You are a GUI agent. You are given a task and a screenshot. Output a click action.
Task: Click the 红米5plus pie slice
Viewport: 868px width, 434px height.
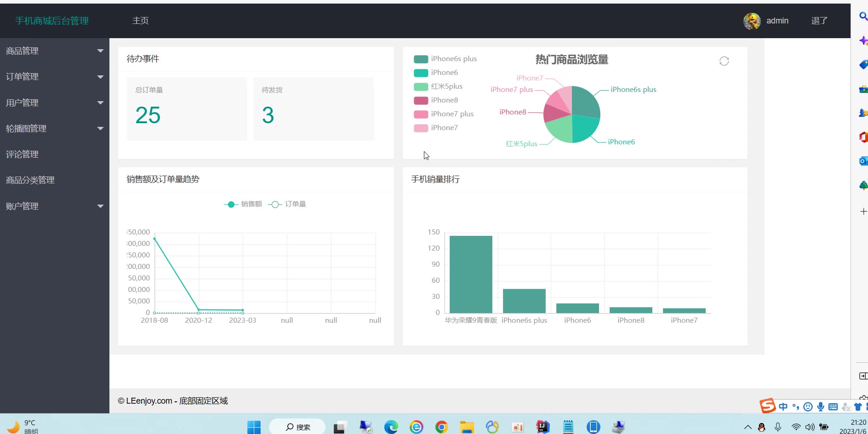[560, 130]
